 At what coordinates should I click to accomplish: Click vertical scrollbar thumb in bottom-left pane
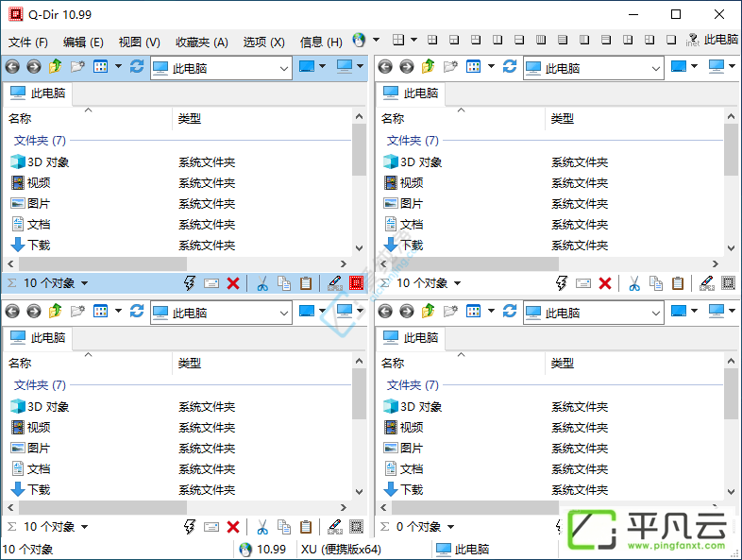pyautogui.click(x=359, y=394)
